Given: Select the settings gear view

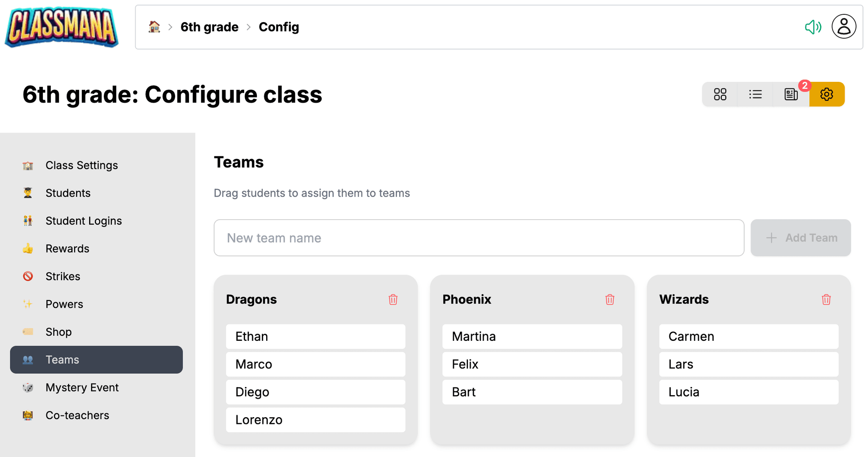Looking at the screenshot, I should 826,94.
